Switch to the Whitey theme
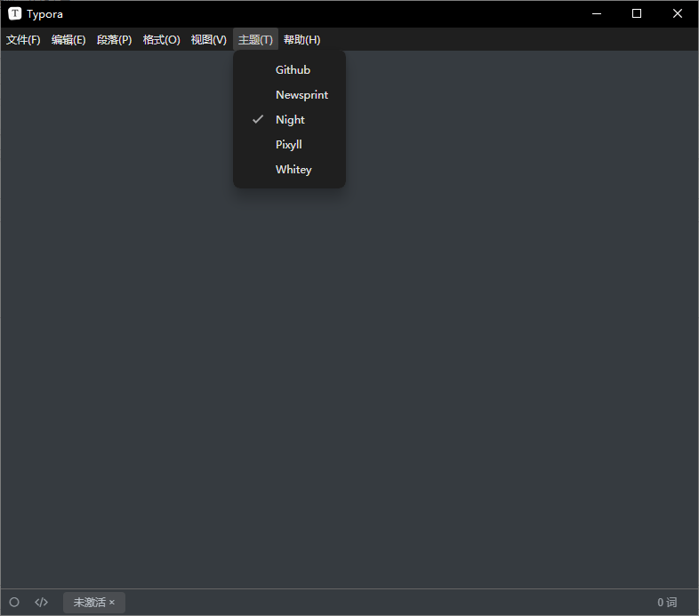This screenshot has height=616, width=699. click(289, 170)
